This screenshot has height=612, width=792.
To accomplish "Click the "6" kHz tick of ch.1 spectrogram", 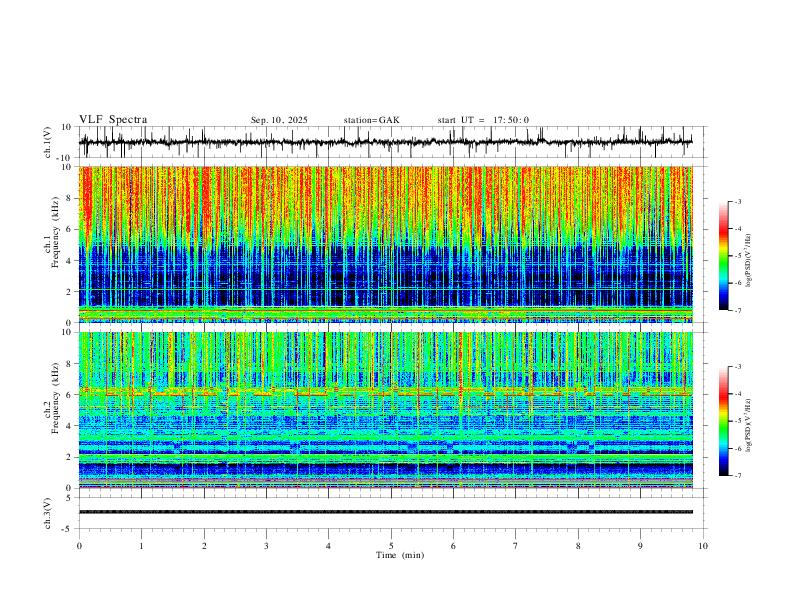I will (70, 229).
